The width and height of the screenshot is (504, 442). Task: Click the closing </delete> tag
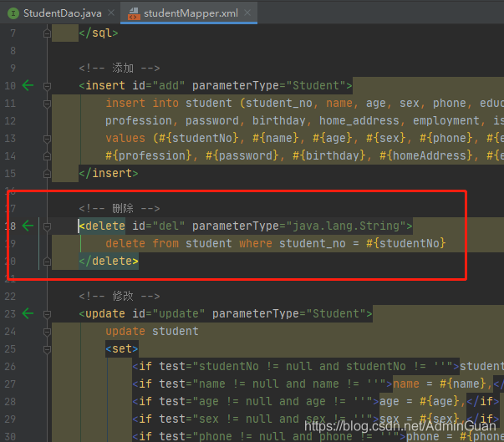109,262
